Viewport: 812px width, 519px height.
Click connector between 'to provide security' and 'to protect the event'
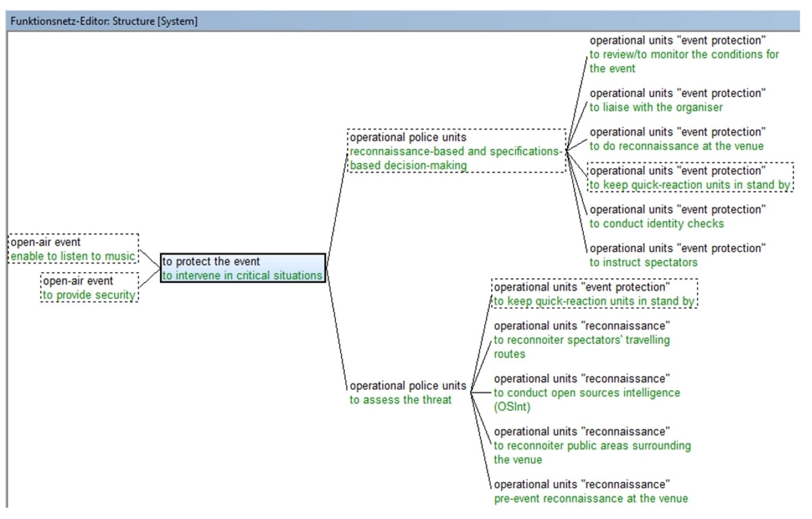[x=149, y=277]
